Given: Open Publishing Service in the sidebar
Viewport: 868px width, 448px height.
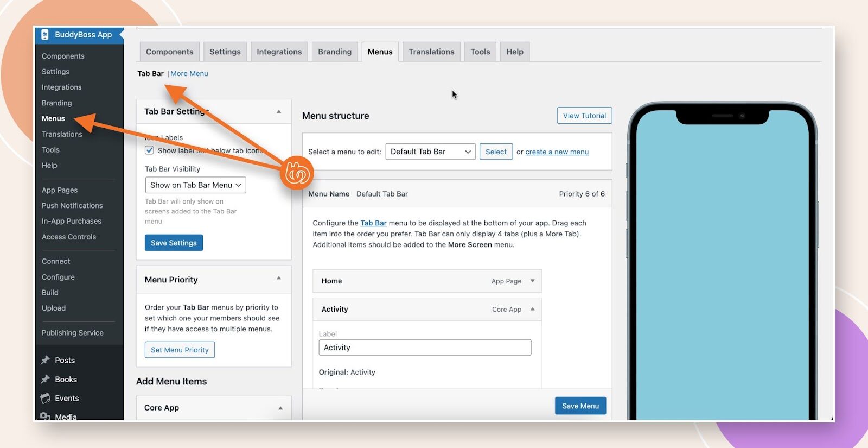Looking at the screenshot, I should [73, 333].
